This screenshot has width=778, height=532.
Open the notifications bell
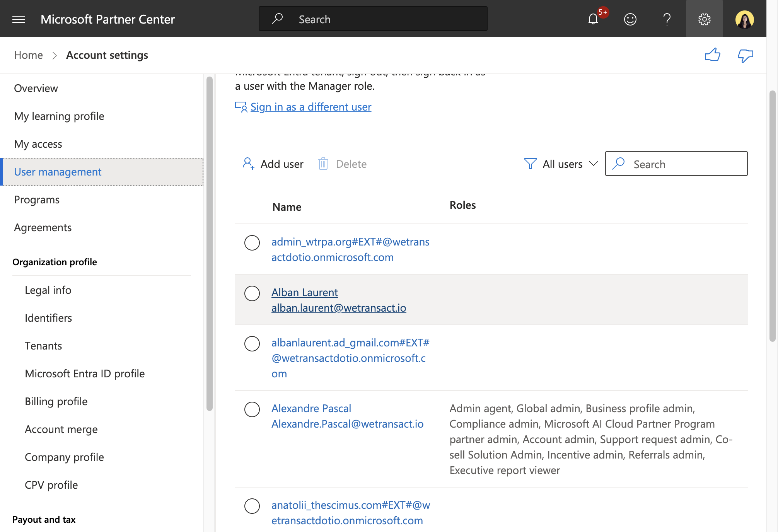click(593, 19)
